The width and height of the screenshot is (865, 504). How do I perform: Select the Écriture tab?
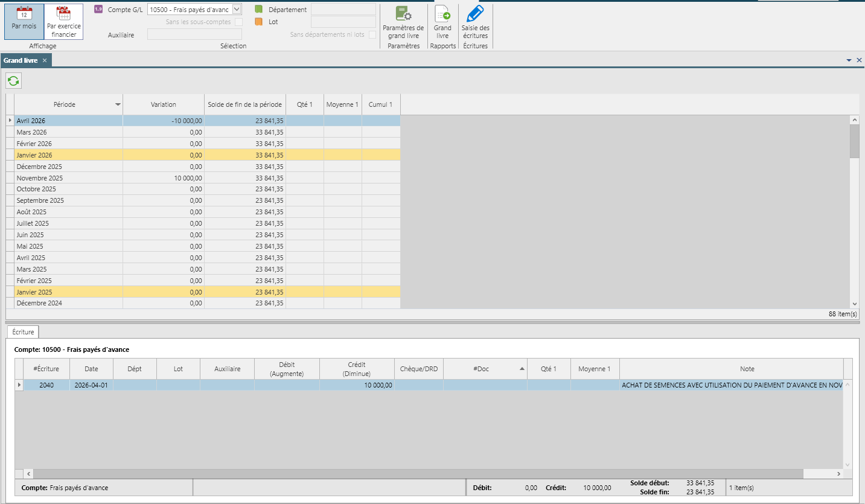coord(23,332)
